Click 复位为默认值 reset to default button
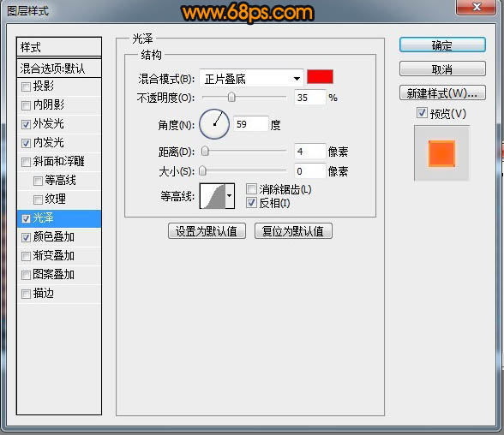This screenshot has height=435, width=504. click(x=293, y=231)
